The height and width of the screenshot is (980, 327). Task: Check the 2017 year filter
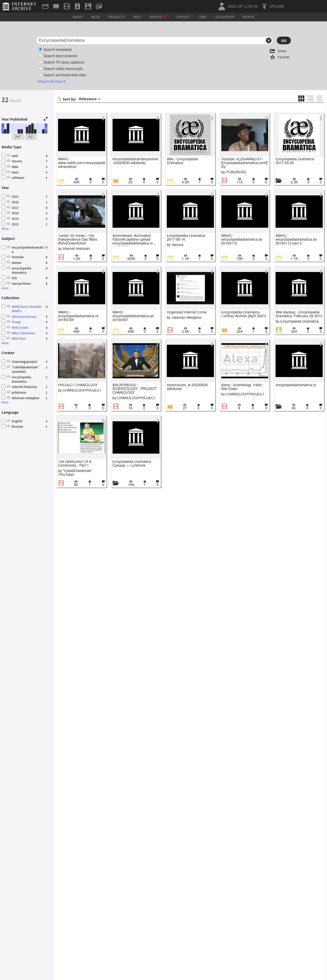pos(3,207)
